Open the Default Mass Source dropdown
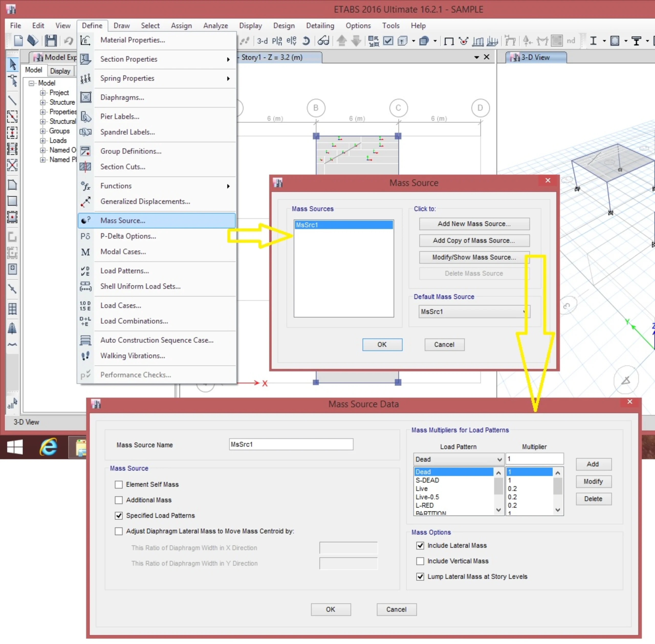655x644 pixels. click(474, 312)
